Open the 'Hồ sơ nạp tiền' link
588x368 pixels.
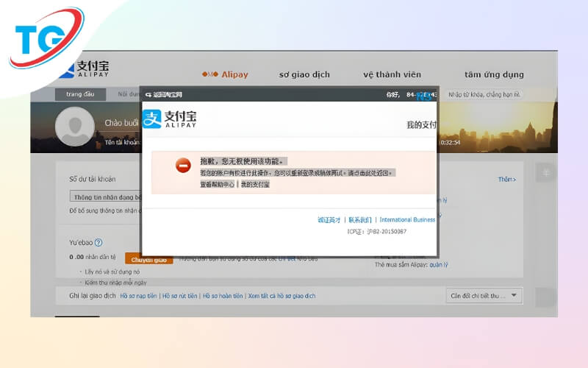(x=138, y=296)
